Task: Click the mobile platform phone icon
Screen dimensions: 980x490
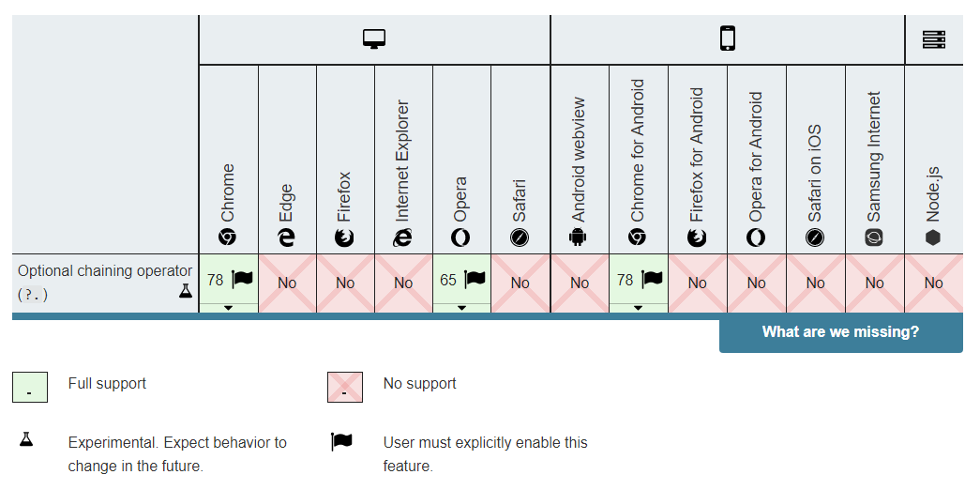Action: pos(727,38)
